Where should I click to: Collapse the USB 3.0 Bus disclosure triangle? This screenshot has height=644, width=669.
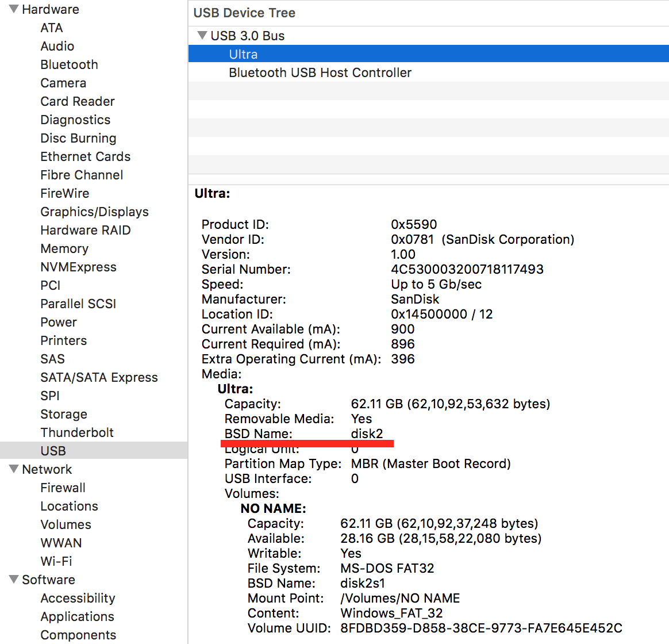pos(202,36)
